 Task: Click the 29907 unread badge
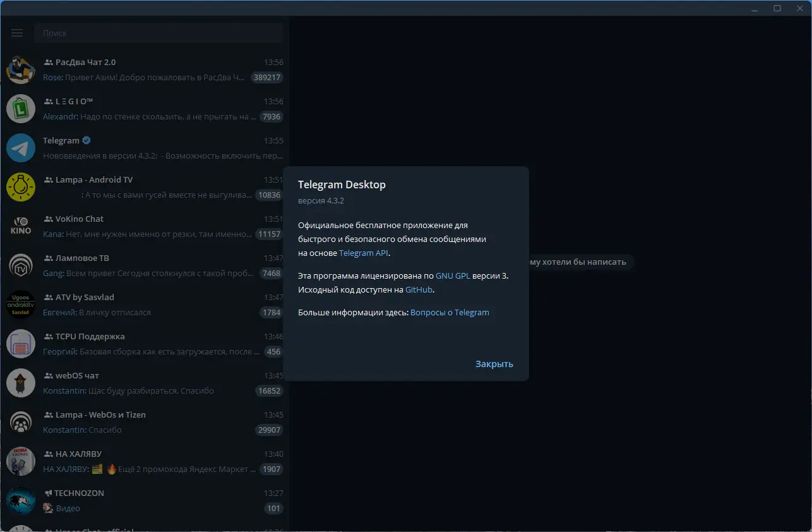[x=269, y=430]
